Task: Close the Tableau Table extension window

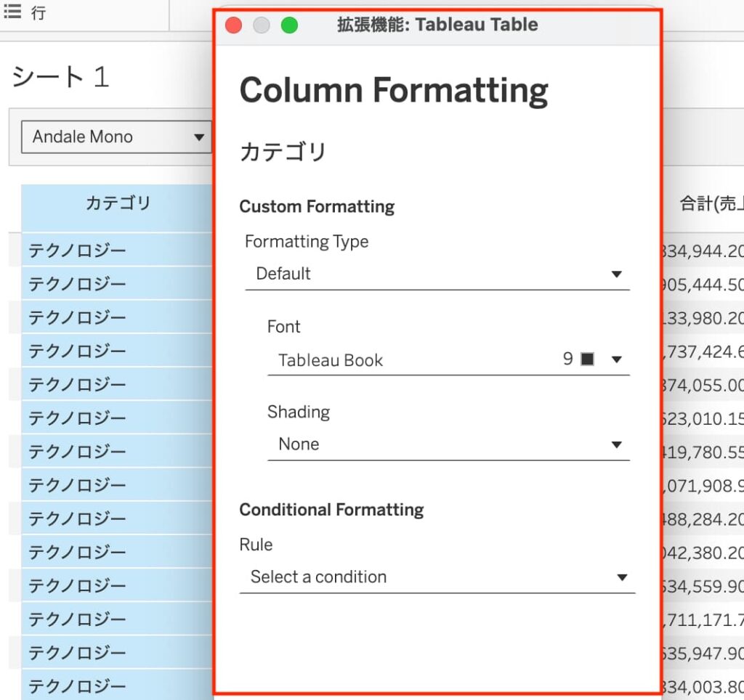Action: (233, 25)
